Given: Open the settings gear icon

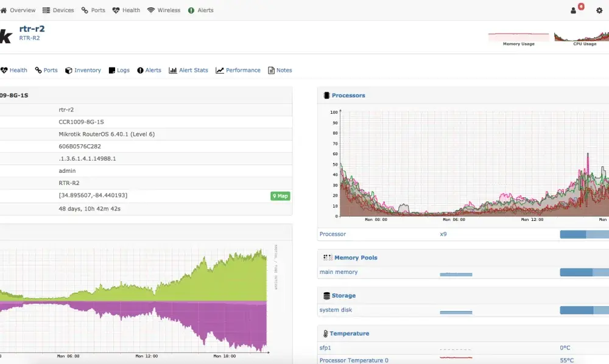Looking at the screenshot, I should [x=599, y=10].
